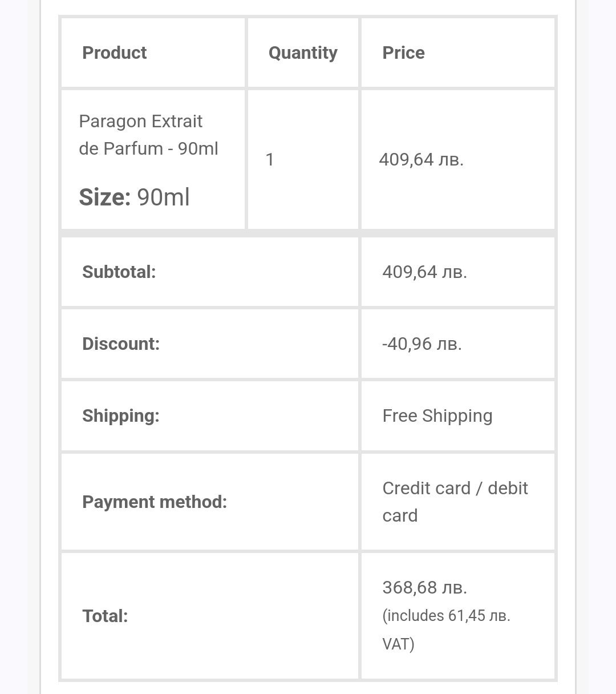
Task: Click the quantity value 1
Action: tap(270, 159)
